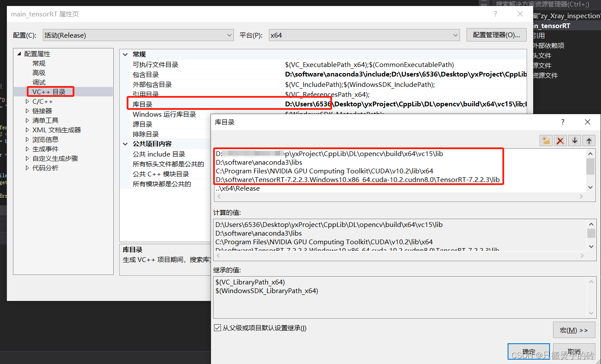Collapse the 常规 property group
Image resolution: width=601 pixels, height=364 pixels.
click(x=125, y=54)
